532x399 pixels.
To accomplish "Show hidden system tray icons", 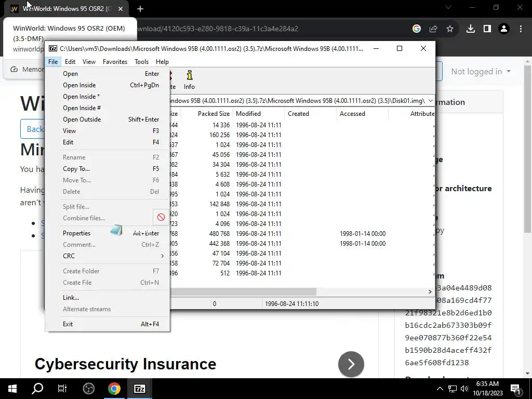I will coord(440,389).
